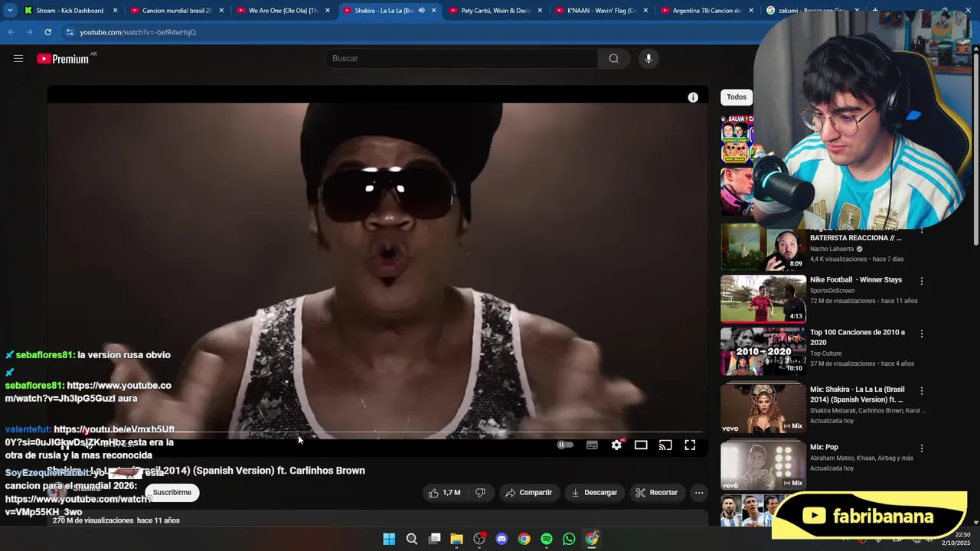This screenshot has width=980, height=551.
Task: Open the Windows Start menu
Action: point(389,539)
